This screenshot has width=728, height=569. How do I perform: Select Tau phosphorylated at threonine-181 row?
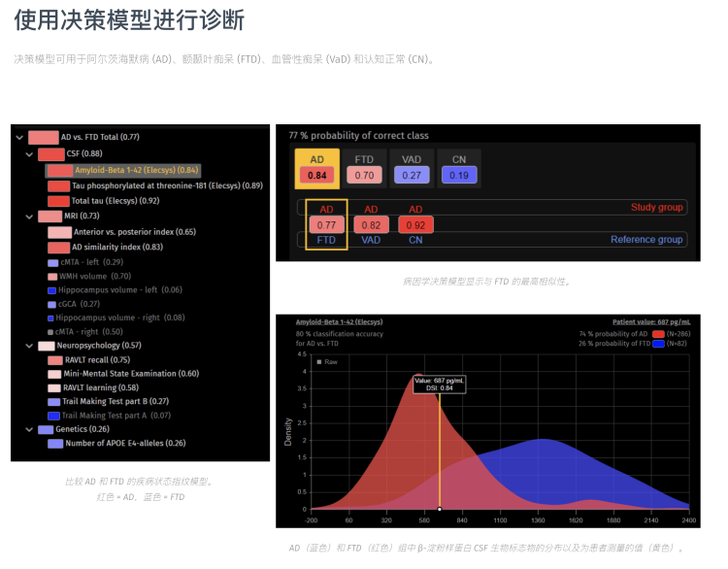[155, 185]
